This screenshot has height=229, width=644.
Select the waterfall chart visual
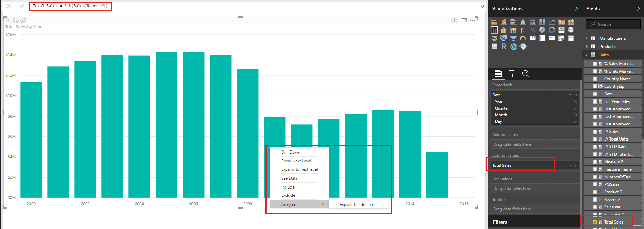pyautogui.click(x=523, y=30)
